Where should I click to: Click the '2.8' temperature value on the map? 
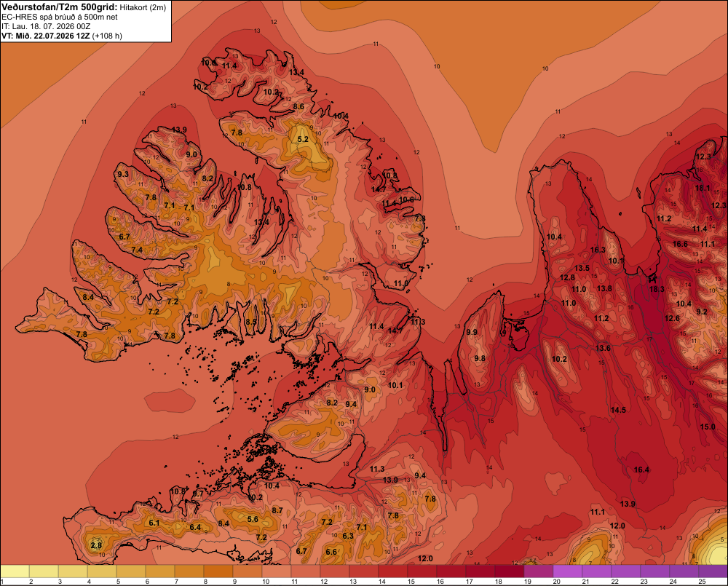[96, 545]
